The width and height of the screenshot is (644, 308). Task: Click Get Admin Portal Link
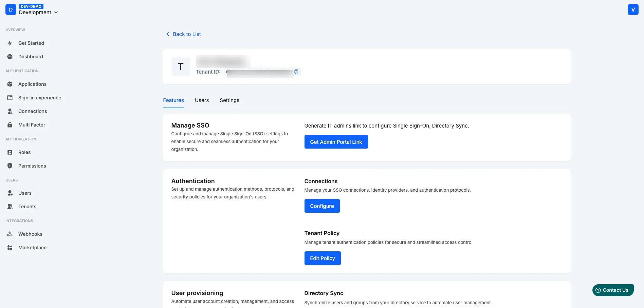pyautogui.click(x=336, y=142)
